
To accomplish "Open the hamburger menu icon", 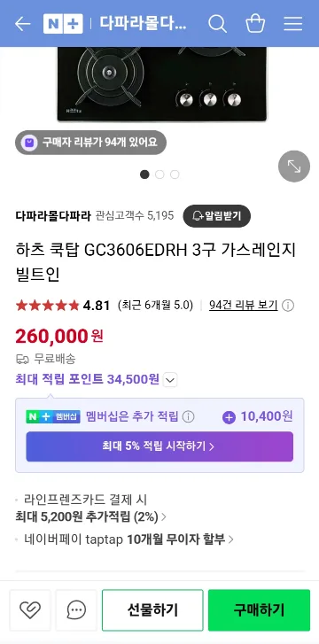I will click(293, 24).
